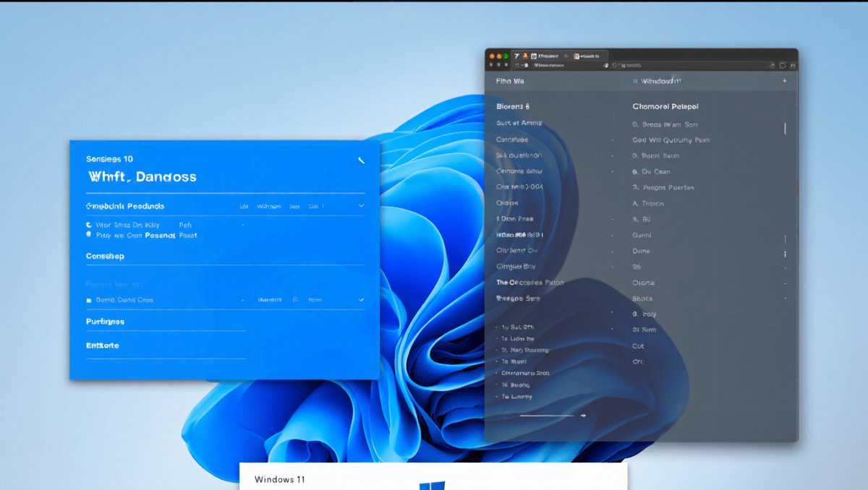868x490 pixels.
Task: Click the Windows logo at the bottom
Action: [x=432, y=486]
